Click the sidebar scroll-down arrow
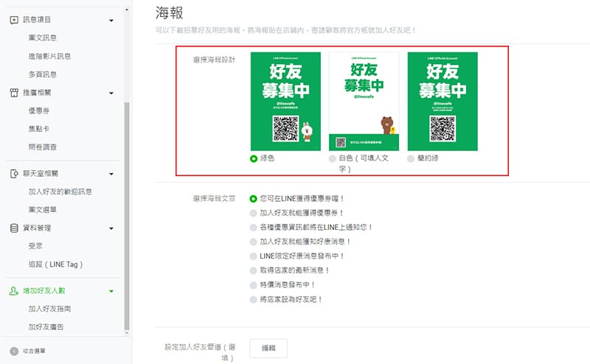This screenshot has height=364, width=590. pos(127,333)
